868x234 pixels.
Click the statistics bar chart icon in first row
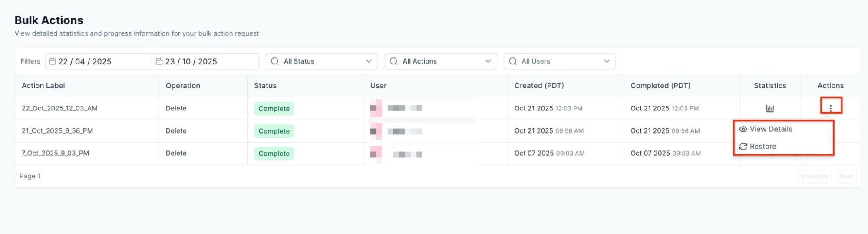coord(769,108)
